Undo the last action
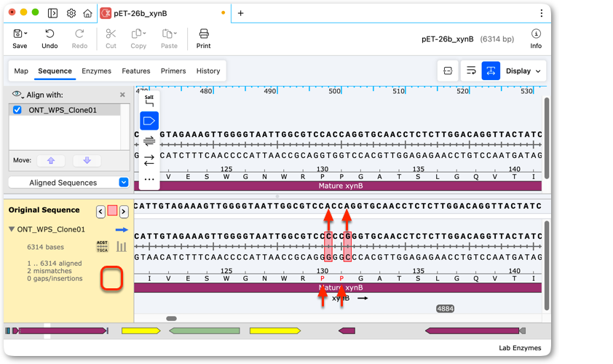 tap(50, 39)
